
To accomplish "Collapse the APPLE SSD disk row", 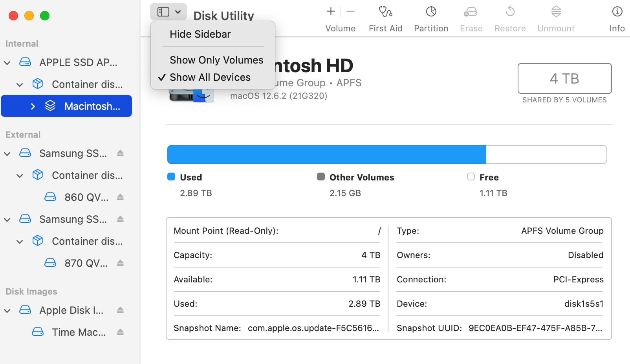I will [x=7, y=62].
